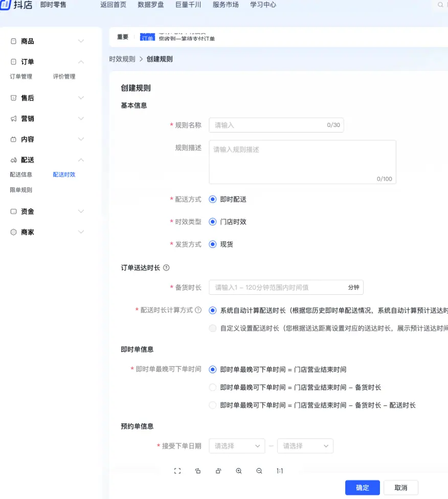
Task: Click help icon next to 订单送达时长
Action: 166,268
